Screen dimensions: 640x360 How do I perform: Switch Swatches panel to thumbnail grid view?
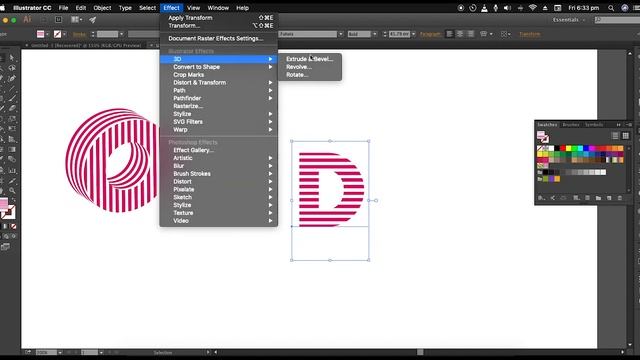tap(625, 136)
